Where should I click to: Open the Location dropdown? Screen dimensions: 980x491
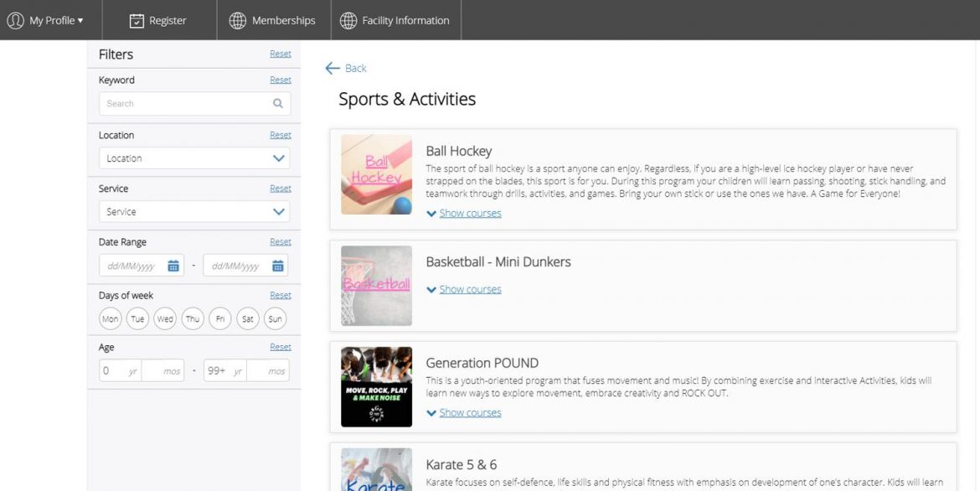[x=194, y=158]
